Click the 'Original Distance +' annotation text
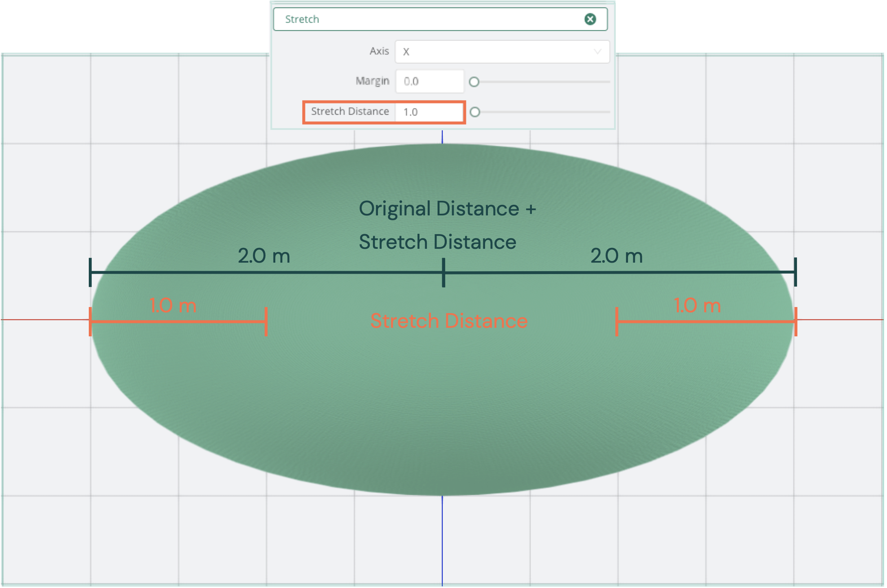Viewport: 887px width, 588px height. 447,209
